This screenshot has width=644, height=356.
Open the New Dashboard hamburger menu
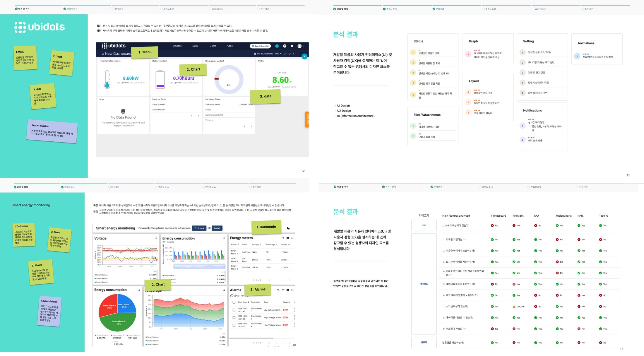point(103,54)
